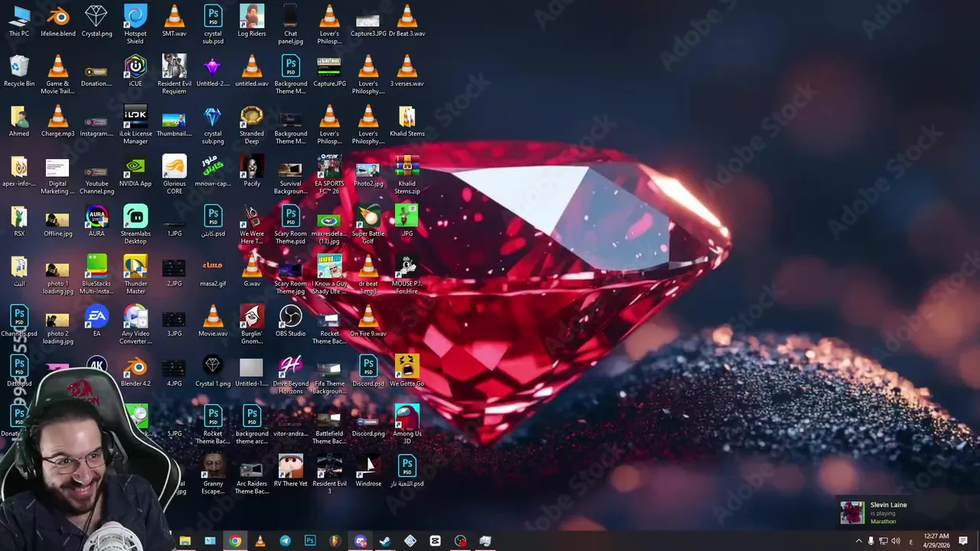The height and width of the screenshot is (551, 980).
Task: Select the iCUE shortcut icon
Action: coord(136,71)
